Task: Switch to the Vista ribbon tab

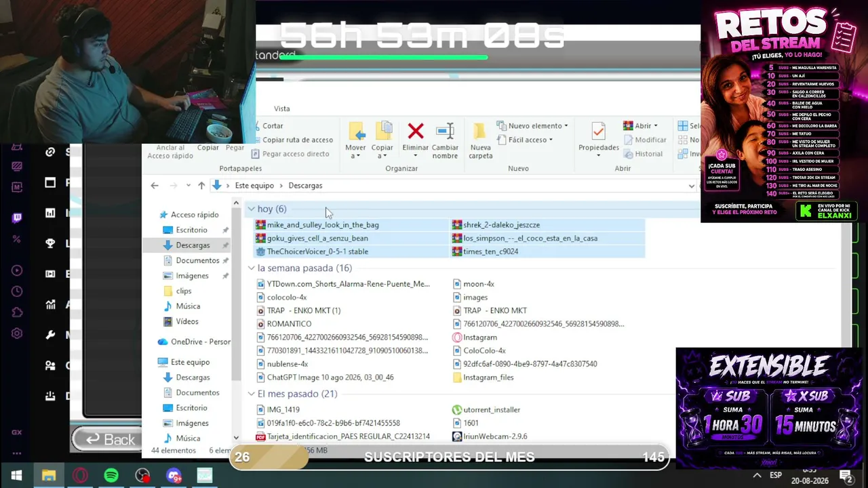Action: coord(281,108)
